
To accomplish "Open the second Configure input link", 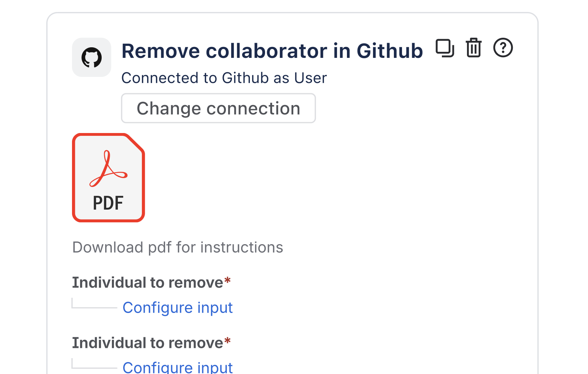I will (x=178, y=367).
